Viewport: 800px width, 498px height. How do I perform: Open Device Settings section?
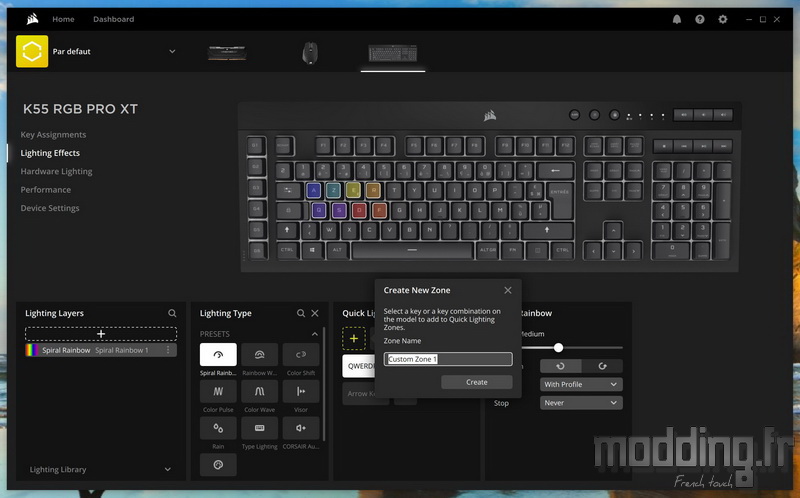point(49,208)
